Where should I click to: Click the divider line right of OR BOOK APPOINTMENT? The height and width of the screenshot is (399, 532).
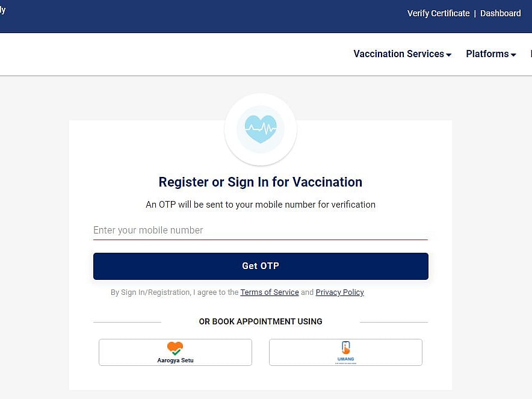[394, 322]
